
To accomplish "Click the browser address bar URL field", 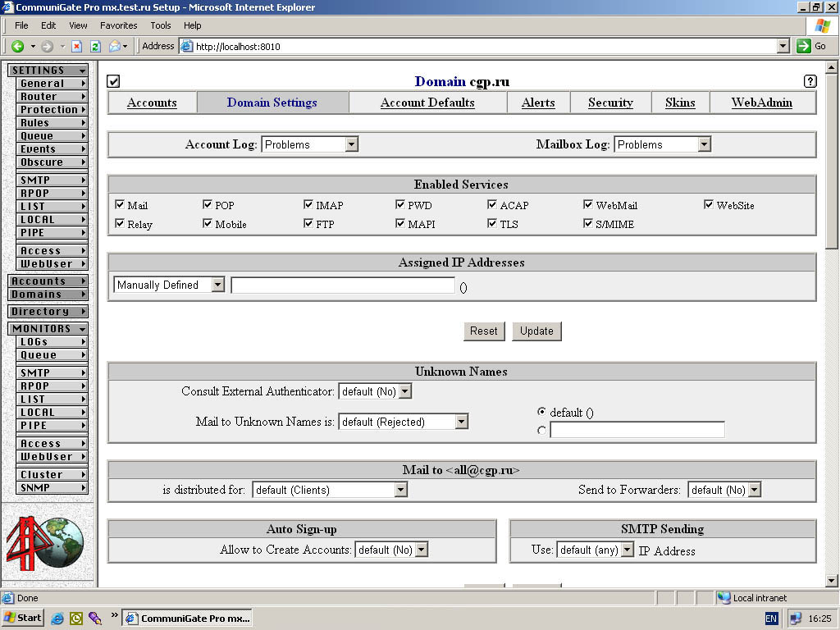I will (478, 46).
